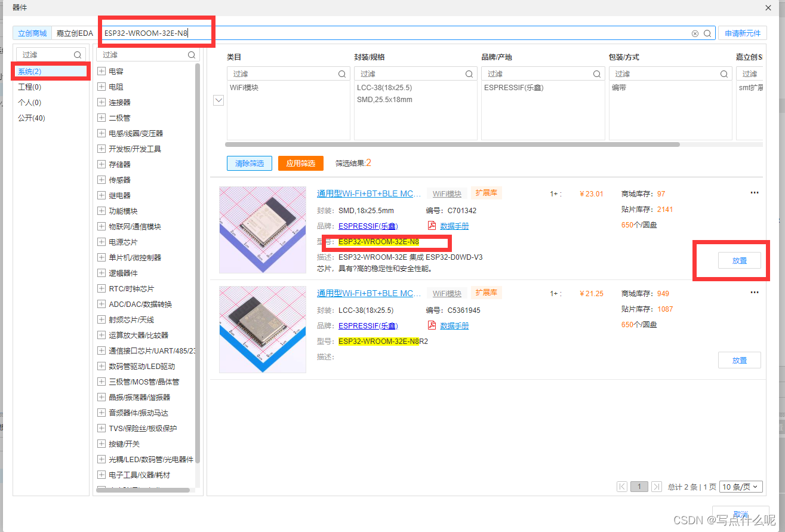Open the thumbnail image of ESP32-WROOM-32E-N8R2
Screen dimensions: 785x532
[x=263, y=330]
